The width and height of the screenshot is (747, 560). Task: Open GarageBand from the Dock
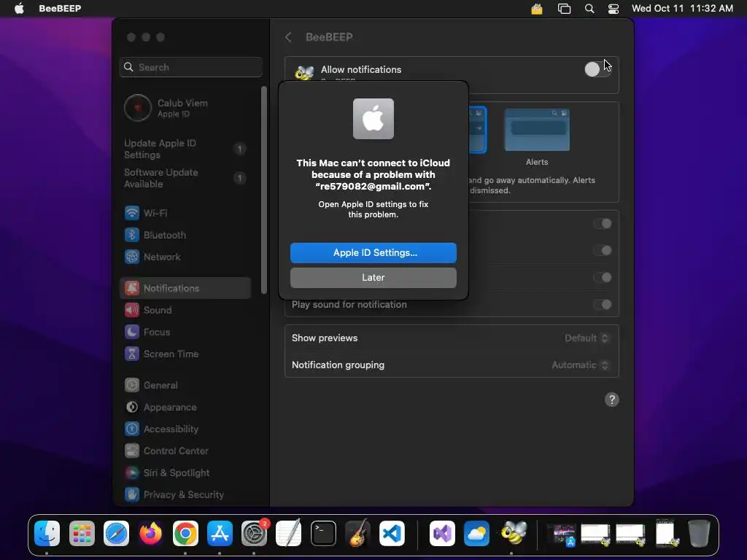click(x=357, y=533)
